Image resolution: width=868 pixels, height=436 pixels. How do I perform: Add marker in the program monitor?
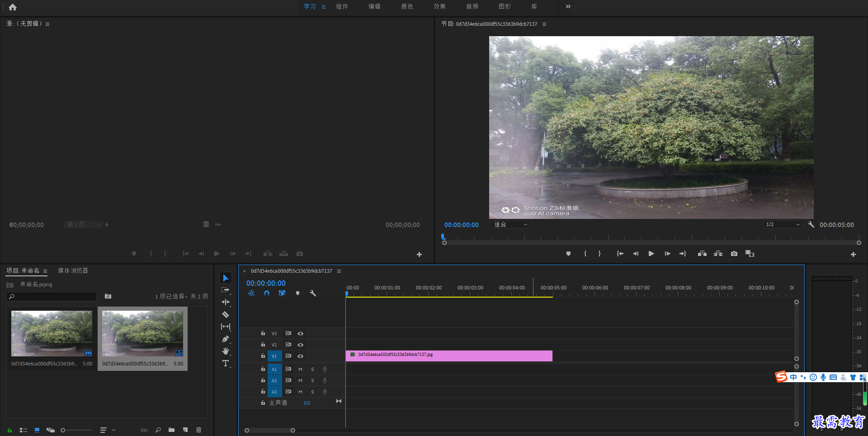568,254
